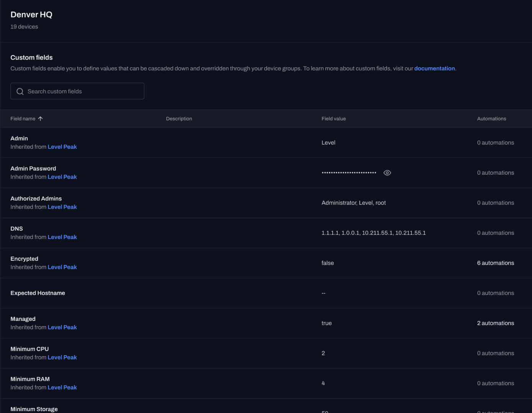The width and height of the screenshot is (532, 413).
Task: Open the Encrypted field
Action: coord(24,259)
